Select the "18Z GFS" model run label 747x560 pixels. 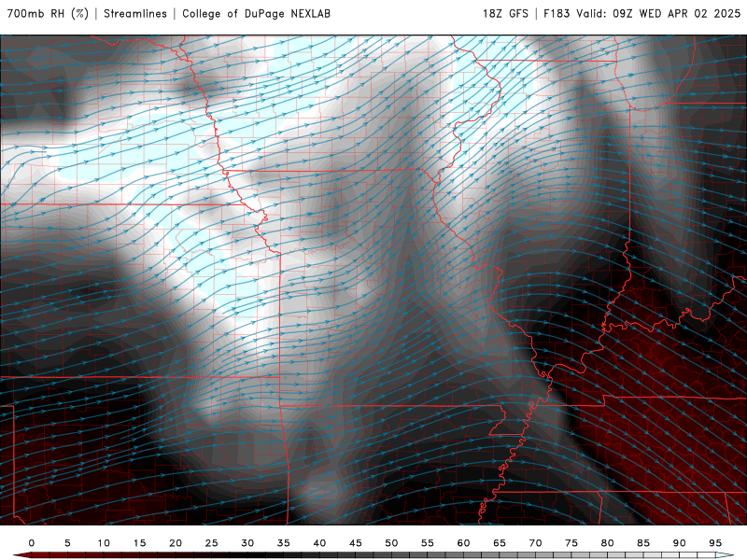pos(505,13)
